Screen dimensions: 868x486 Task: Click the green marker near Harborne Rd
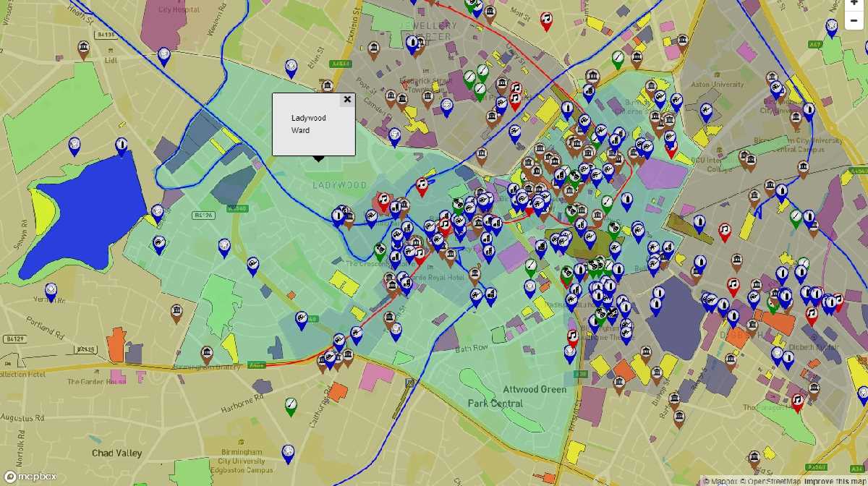click(291, 404)
